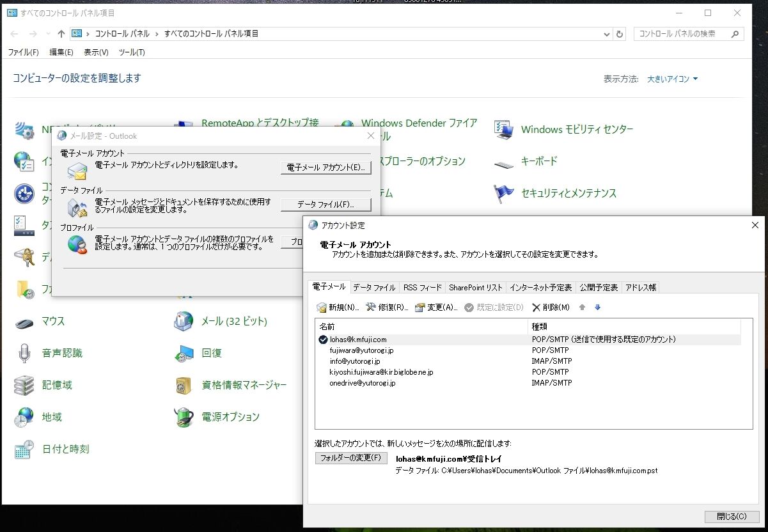
Task: Select account onedrive@yutorogi.jp row
Action: point(529,383)
